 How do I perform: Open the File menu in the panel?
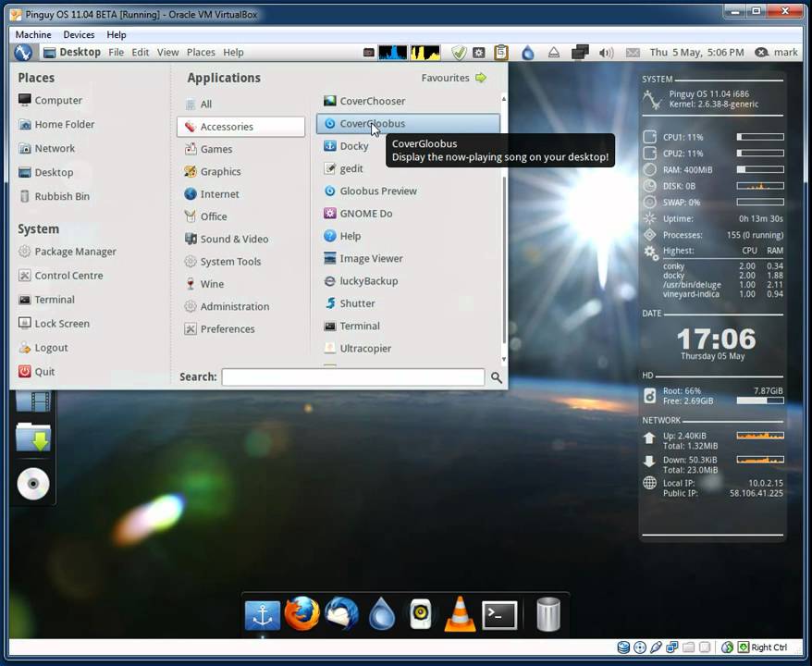(x=116, y=53)
